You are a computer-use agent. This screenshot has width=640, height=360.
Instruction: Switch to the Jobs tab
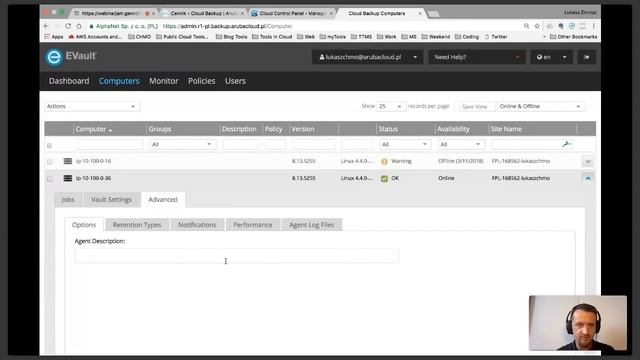68,200
